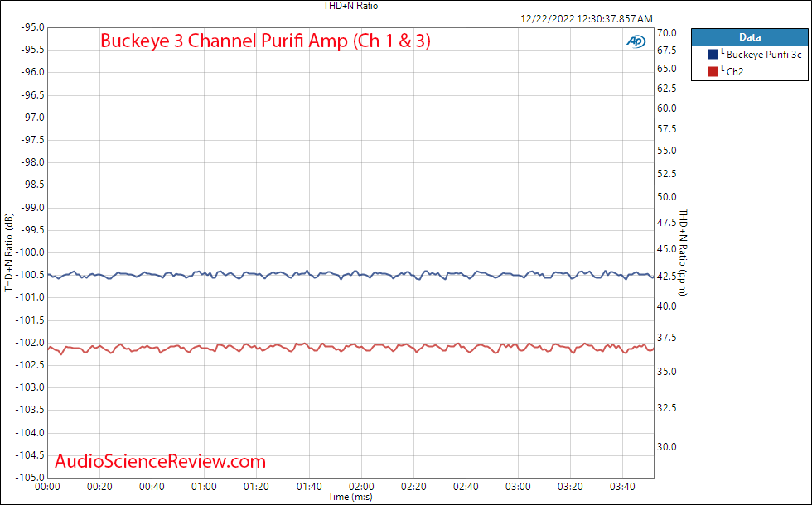Click the -95.0 left axis label
Screen dimensions: 812x505
(32, 27)
